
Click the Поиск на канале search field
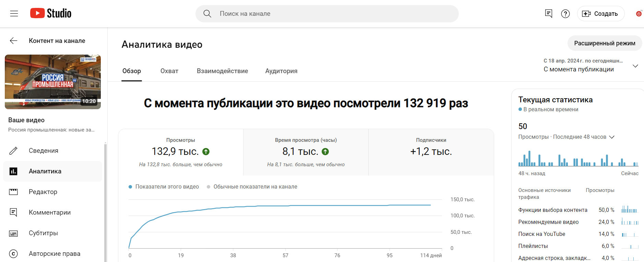coord(327,14)
